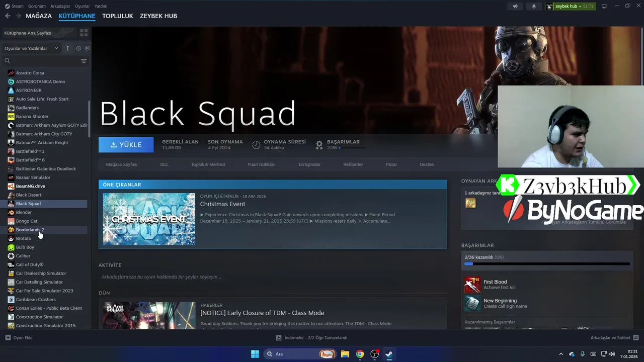Click the Big Picture mode monitor icon

click(604, 6)
